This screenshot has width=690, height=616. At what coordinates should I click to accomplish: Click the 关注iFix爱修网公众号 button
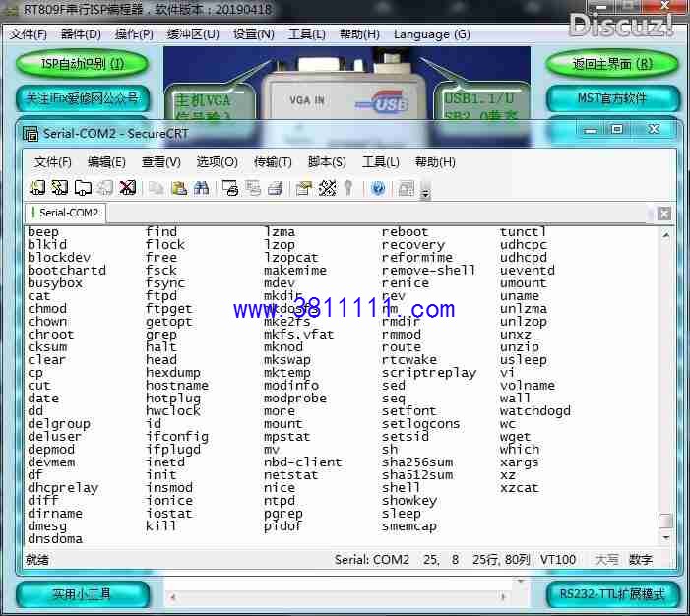(x=83, y=98)
